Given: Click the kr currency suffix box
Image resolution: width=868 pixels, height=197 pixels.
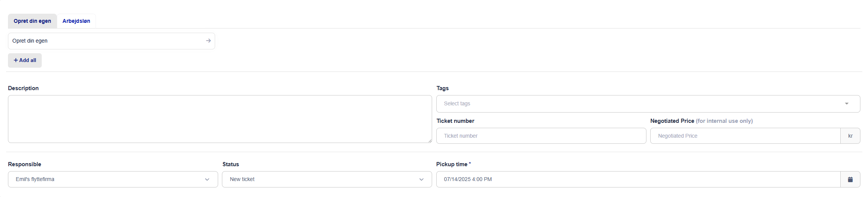Looking at the screenshot, I should [x=850, y=136].
